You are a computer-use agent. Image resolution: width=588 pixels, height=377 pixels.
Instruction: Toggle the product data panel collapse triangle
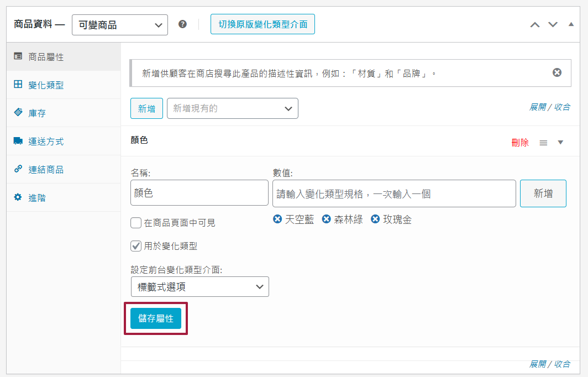point(571,25)
